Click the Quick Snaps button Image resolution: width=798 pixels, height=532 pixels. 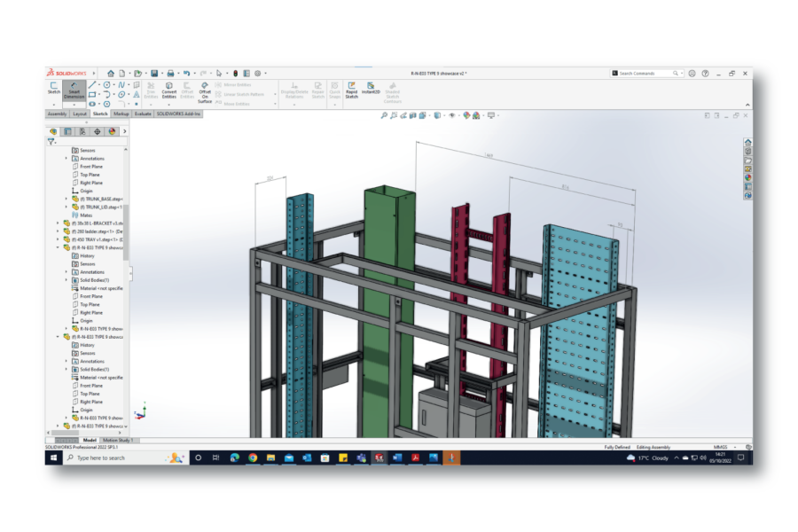click(x=334, y=90)
